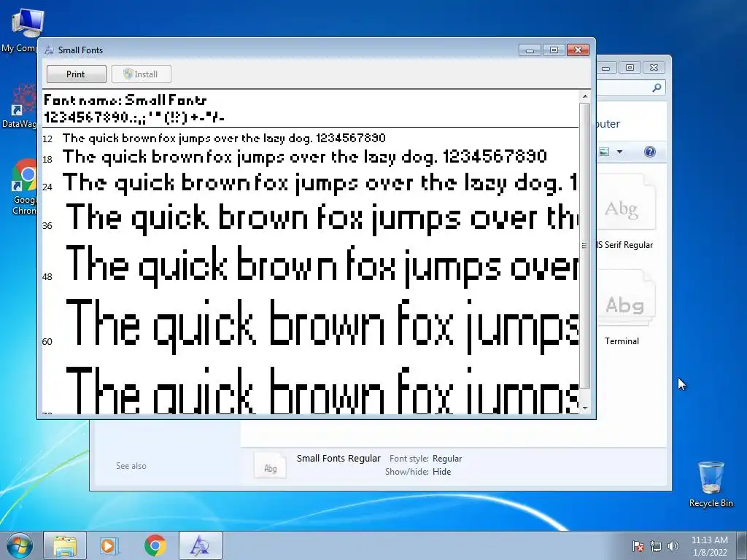Click the vertical scrollbar thumb of font preview

(x=585, y=245)
